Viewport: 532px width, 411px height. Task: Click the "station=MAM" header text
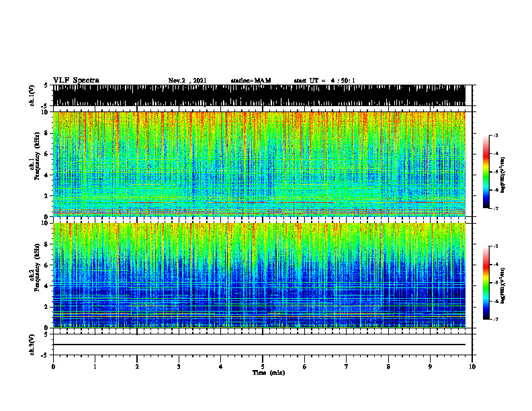251,81
